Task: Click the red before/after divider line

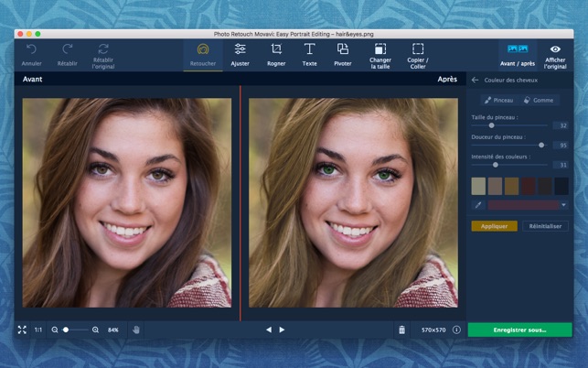Action: click(241, 203)
